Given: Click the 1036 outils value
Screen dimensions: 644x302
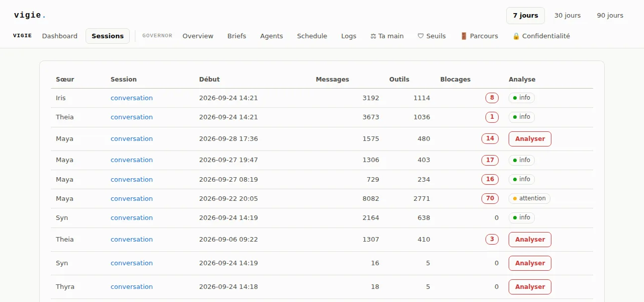Looking at the screenshot, I should click(x=422, y=117).
